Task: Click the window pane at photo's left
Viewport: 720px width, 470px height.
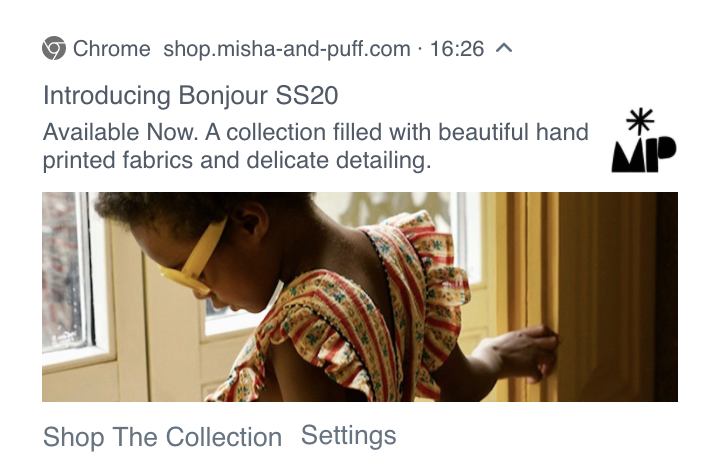Action: coord(62,271)
